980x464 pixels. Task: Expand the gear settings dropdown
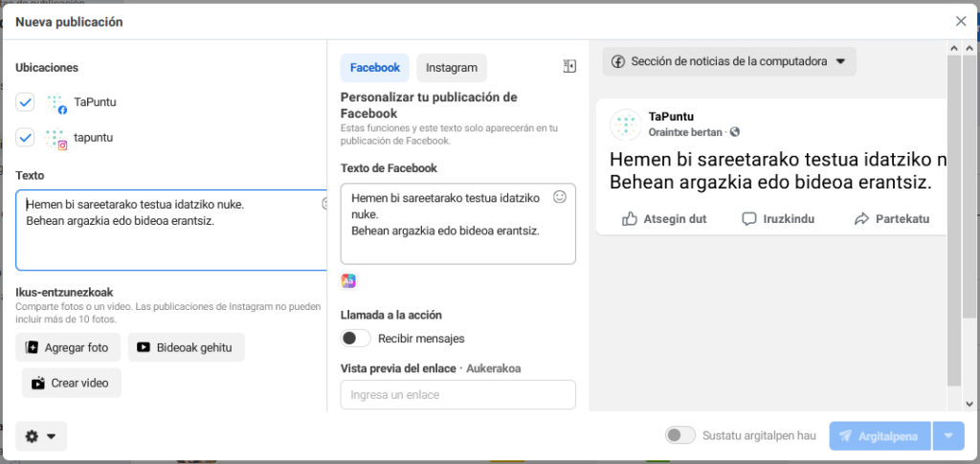tap(41, 436)
